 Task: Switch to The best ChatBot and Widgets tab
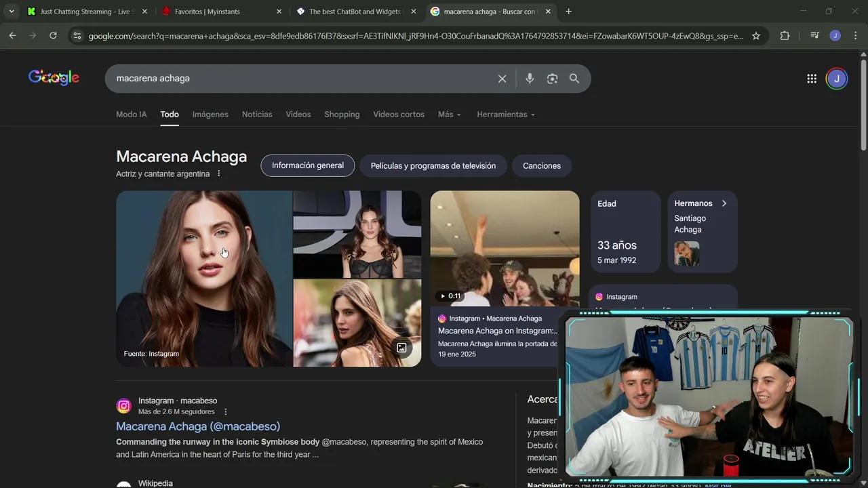[x=355, y=12]
